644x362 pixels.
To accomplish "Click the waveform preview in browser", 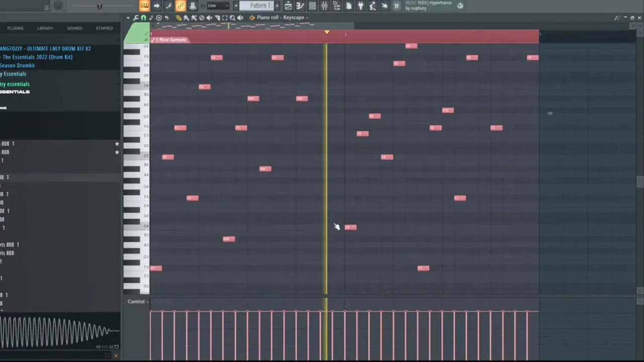I will 60,332.
